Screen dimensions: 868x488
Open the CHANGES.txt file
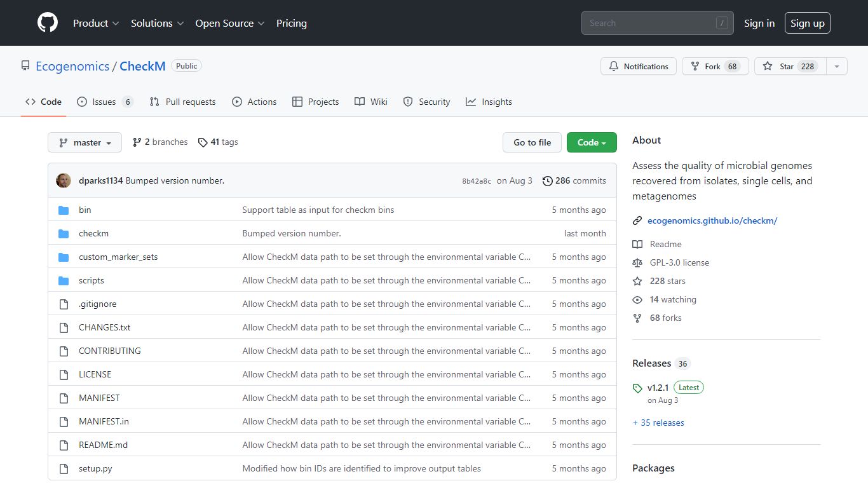click(x=104, y=327)
